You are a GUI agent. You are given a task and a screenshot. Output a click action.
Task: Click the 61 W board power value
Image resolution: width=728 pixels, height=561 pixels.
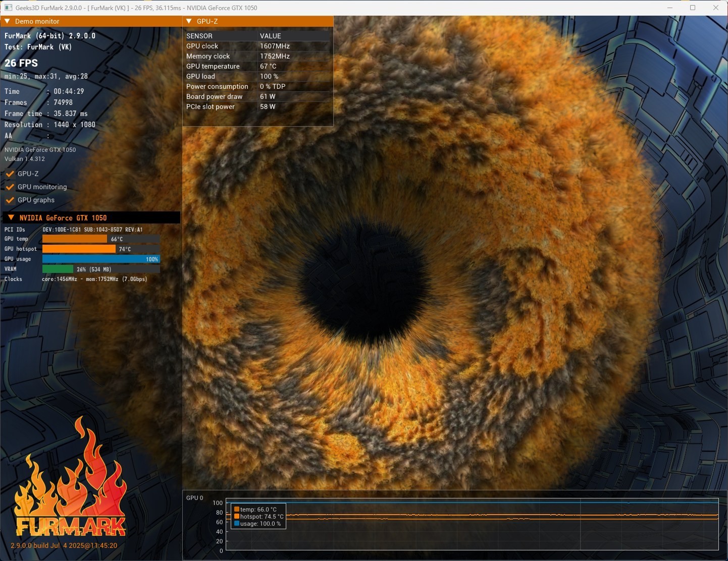pyautogui.click(x=268, y=96)
